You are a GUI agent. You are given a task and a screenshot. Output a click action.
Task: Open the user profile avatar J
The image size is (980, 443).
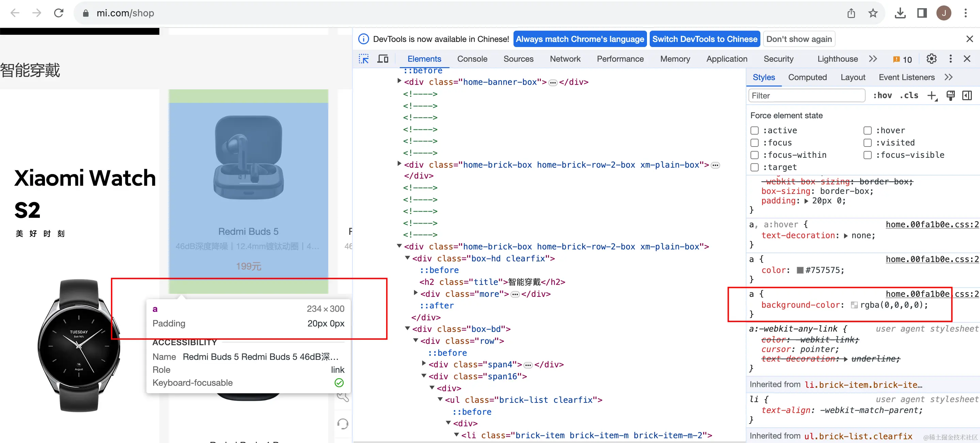click(944, 13)
